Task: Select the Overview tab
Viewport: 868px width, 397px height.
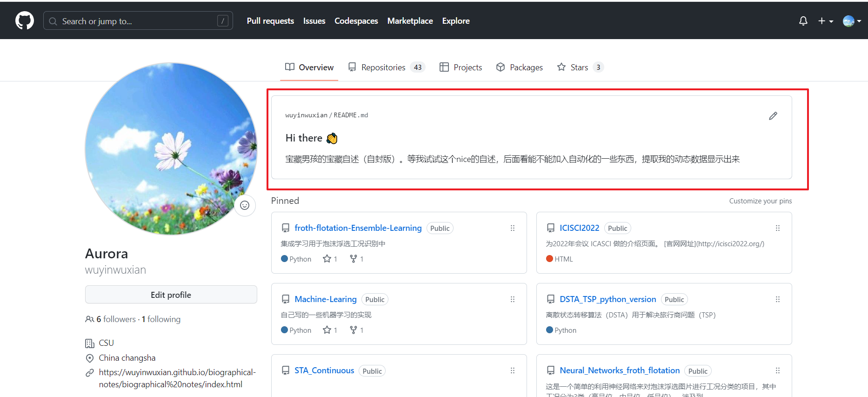Action: coord(309,67)
